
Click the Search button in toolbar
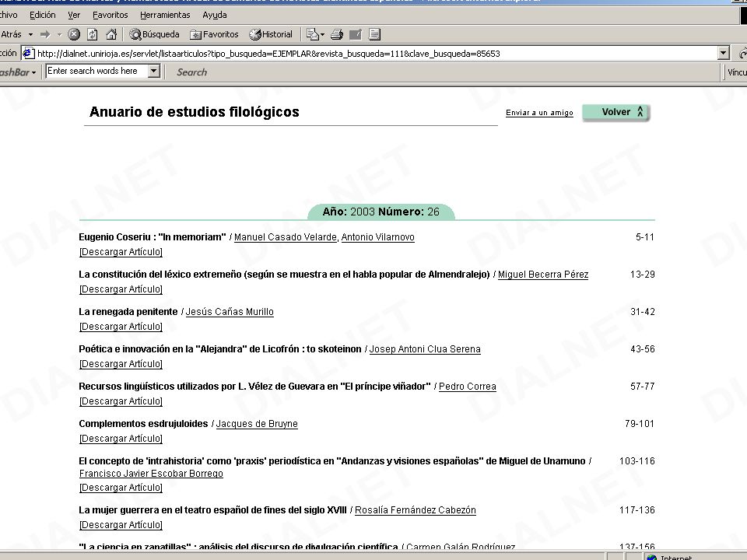(x=192, y=72)
